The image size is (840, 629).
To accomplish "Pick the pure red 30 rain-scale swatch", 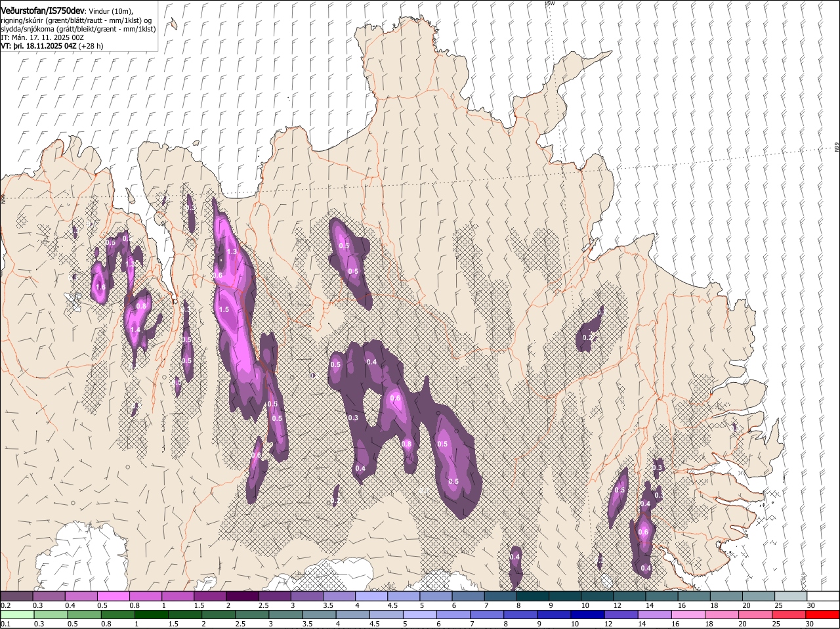I will click(x=824, y=615).
